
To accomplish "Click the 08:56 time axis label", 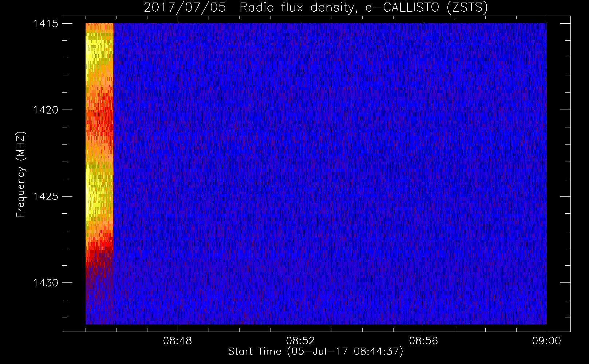I will pyautogui.click(x=423, y=341).
